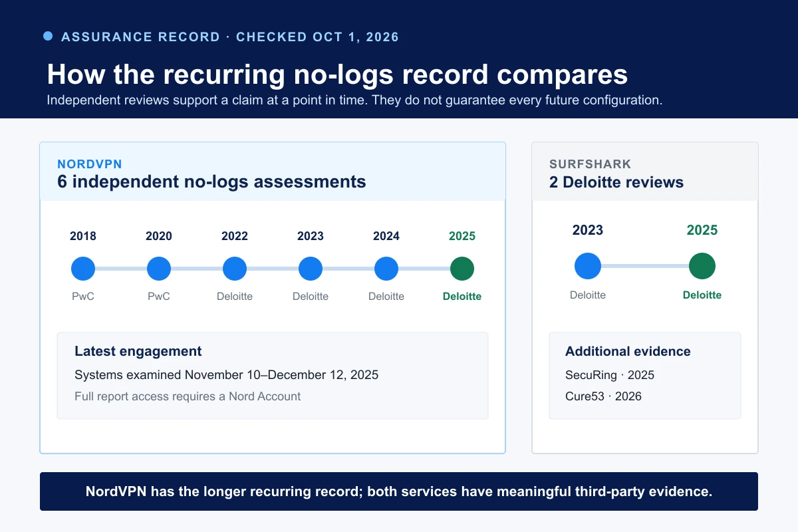Click the green 2025 label in Surfshark card

(702, 230)
